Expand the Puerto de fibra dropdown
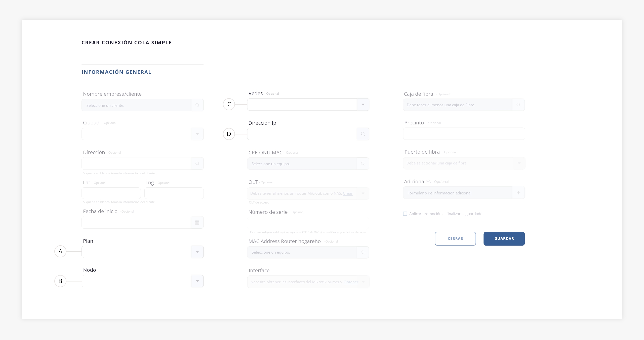This screenshot has width=644, height=340. [519, 163]
